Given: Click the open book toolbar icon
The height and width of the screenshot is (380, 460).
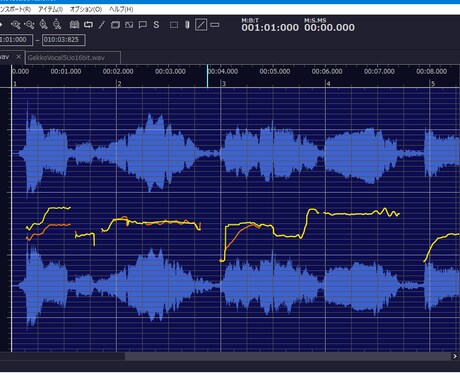Looking at the screenshot, I should [x=74, y=25].
